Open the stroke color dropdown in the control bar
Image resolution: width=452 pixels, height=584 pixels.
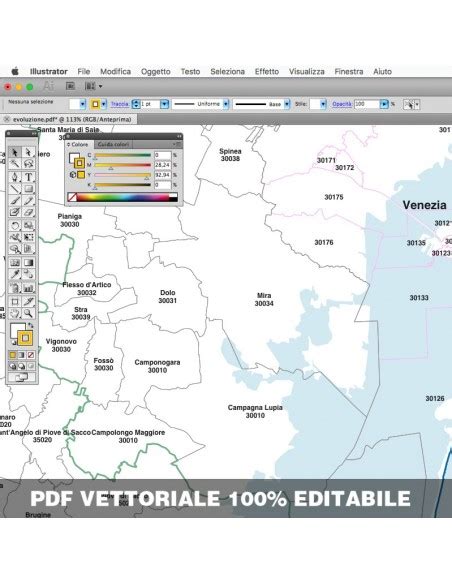104,104
